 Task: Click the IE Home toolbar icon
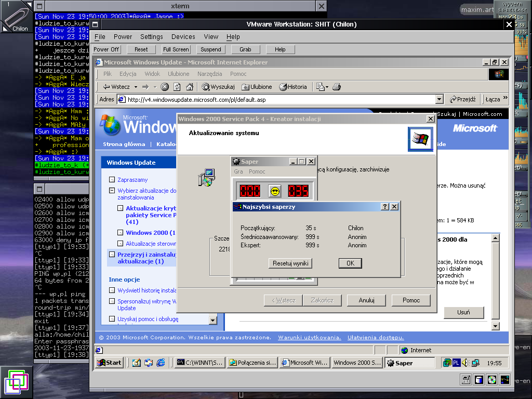[190, 87]
